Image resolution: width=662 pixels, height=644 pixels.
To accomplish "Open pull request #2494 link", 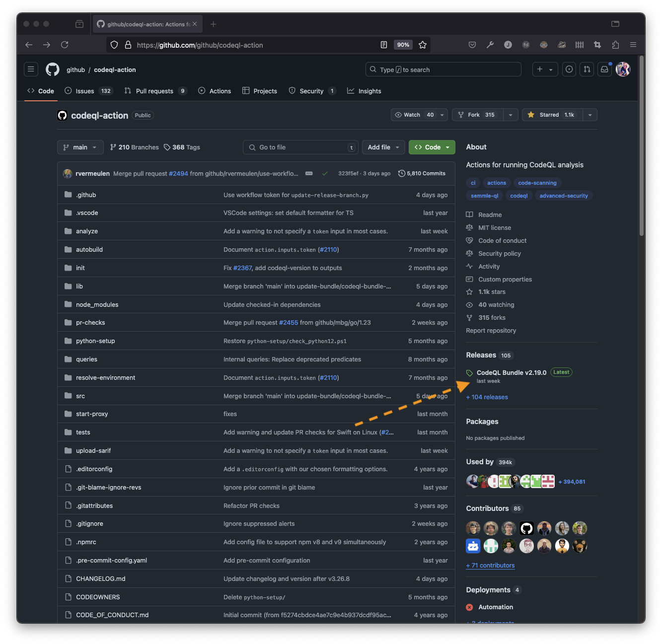I will coord(178,173).
